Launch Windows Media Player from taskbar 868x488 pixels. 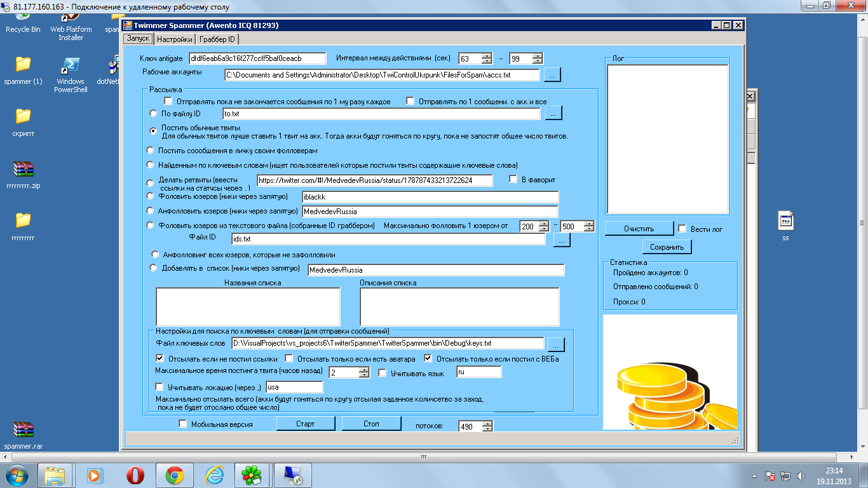pyautogui.click(x=94, y=475)
